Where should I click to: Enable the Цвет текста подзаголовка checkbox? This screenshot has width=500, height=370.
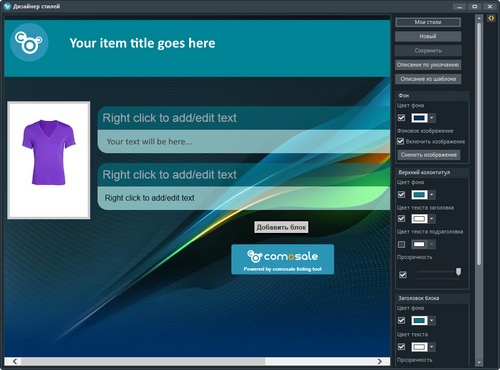pyautogui.click(x=401, y=244)
